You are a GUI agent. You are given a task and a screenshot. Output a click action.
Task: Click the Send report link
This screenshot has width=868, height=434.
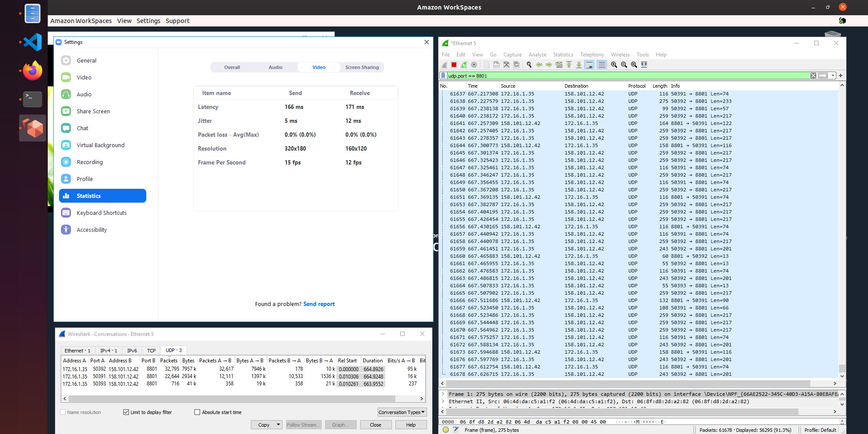[319, 304]
